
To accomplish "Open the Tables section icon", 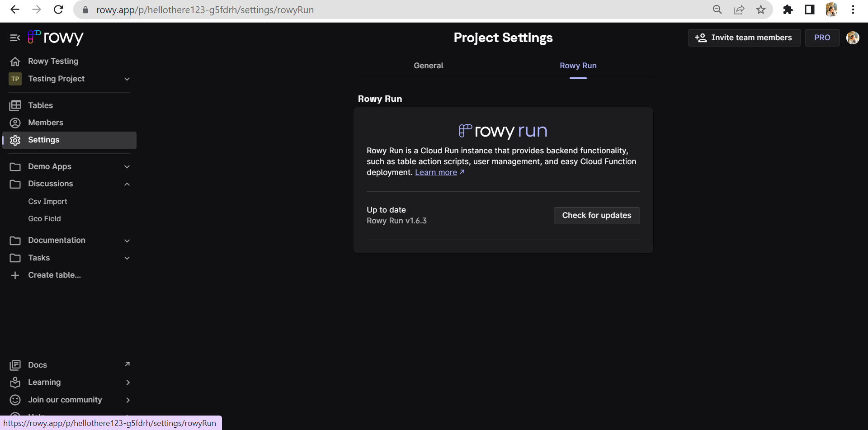I will click(15, 105).
